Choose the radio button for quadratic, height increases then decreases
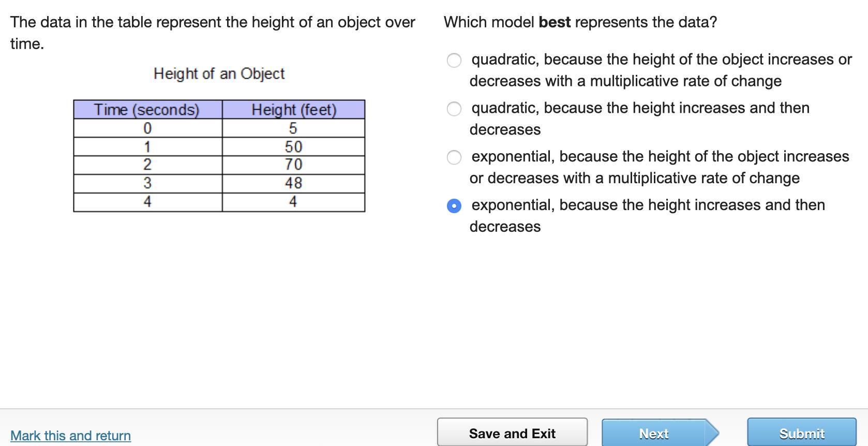868x446 pixels. tap(454, 109)
